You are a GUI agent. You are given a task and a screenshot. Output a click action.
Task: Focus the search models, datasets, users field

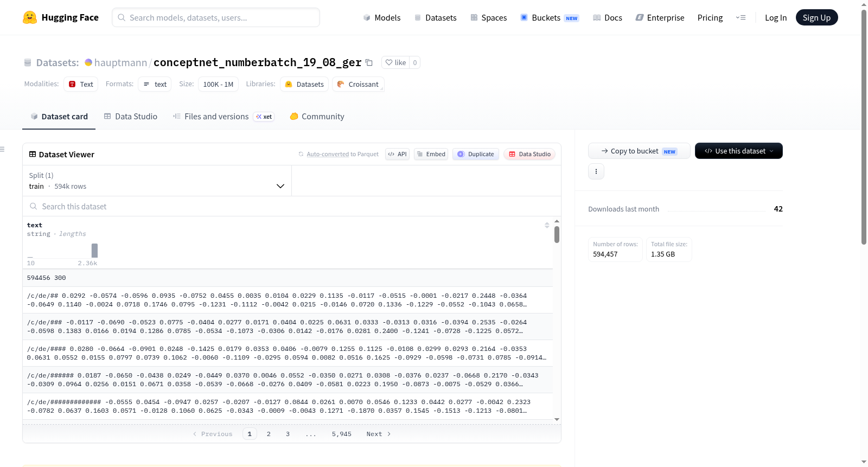(216, 17)
